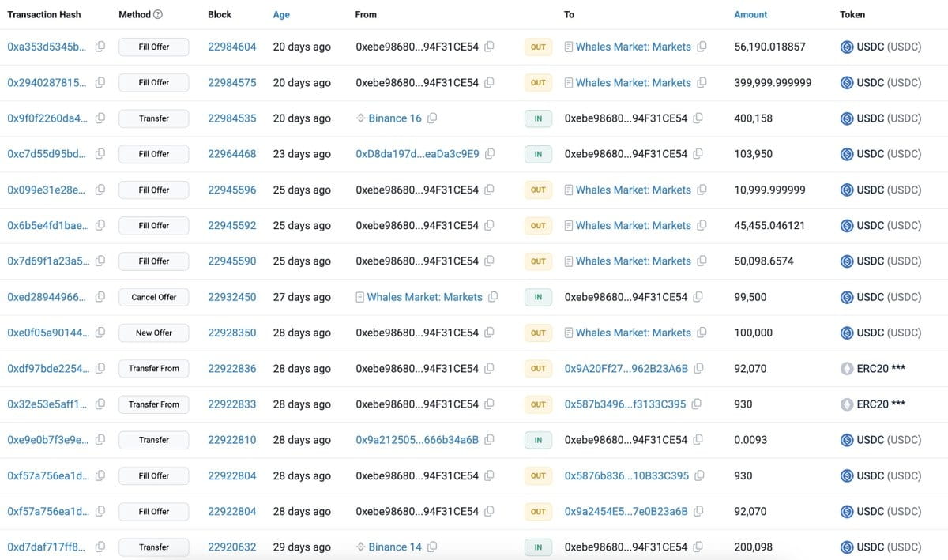Open 0x9A20Ff27...962B23A6B recipient address

pos(626,368)
